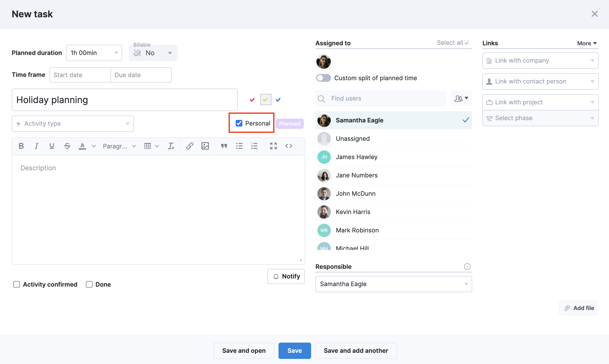Apply italic formatting to description text
The height and width of the screenshot is (364, 609).
36,146
